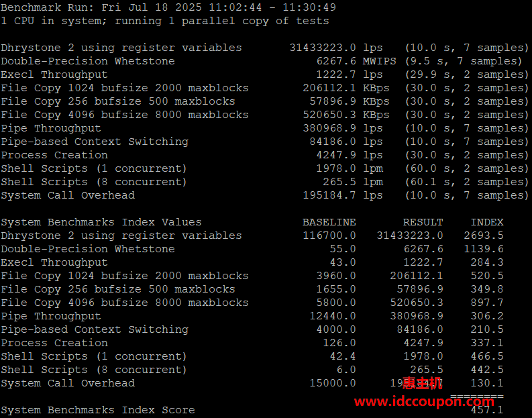Select the "1978.0 lpm" shell scripts value
The width and height of the screenshot is (532, 418).
point(350,168)
